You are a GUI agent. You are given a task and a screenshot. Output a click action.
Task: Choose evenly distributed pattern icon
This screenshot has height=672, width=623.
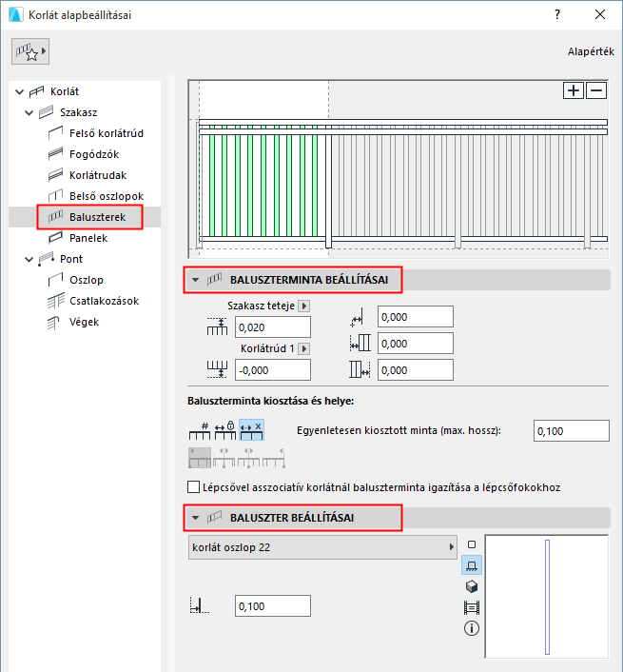tap(251, 430)
